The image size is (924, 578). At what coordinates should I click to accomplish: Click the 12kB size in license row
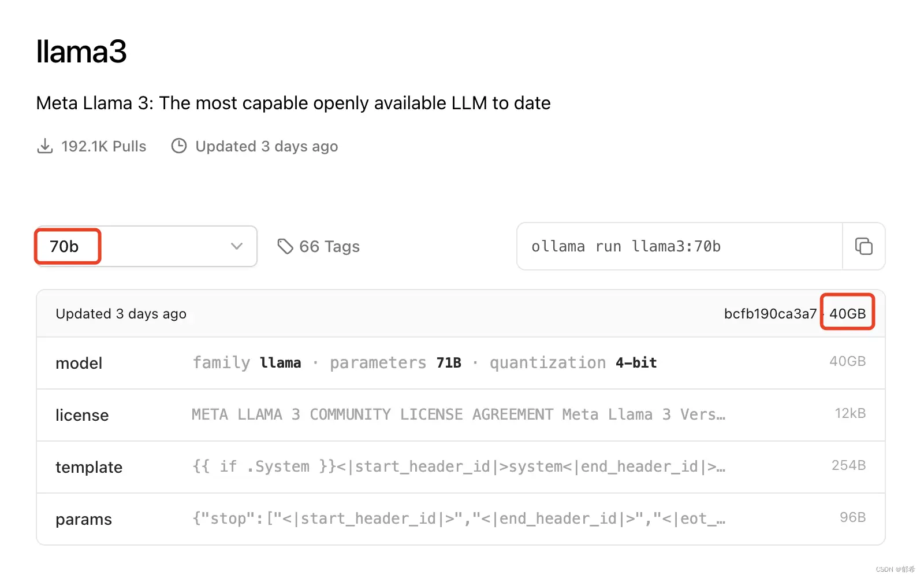pyautogui.click(x=850, y=413)
